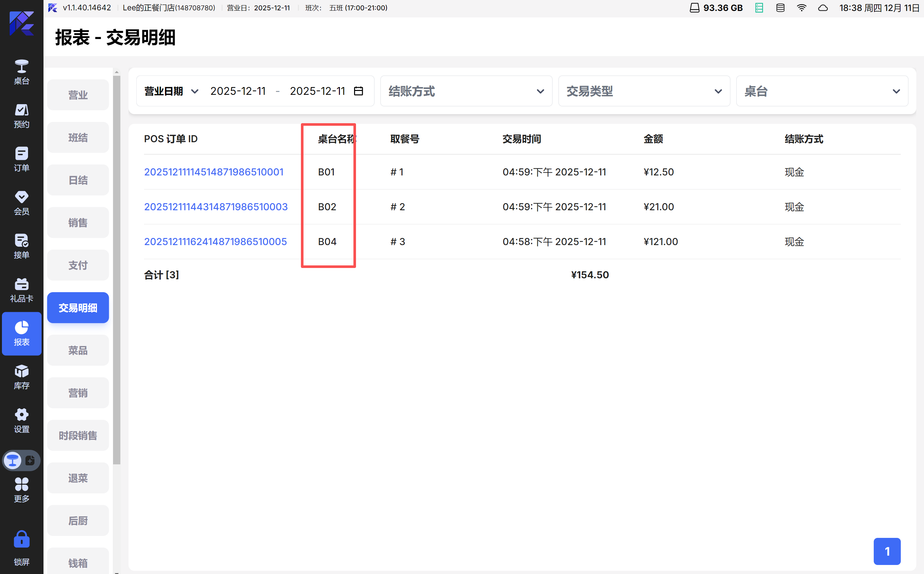Select the 时段销售 report tab
The image size is (924, 574).
coord(78,435)
